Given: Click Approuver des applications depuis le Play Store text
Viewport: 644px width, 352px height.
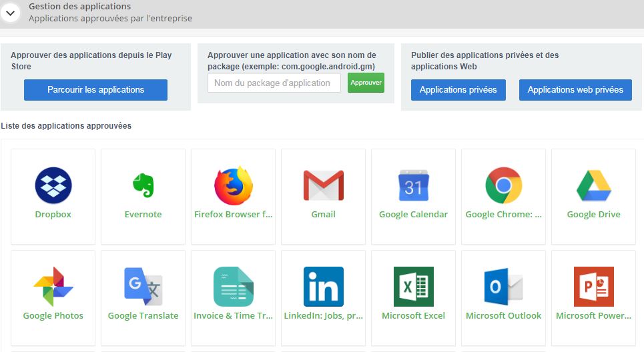Looking at the screenshot, I should 91,61.
